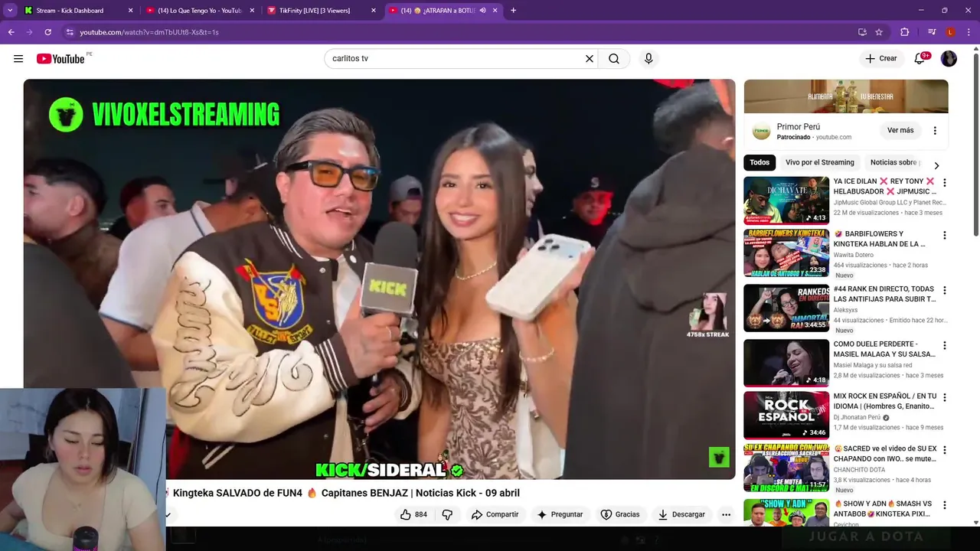This screenshot has width=980, height=551.
Task: View site information icon beside the URL
Action: (x=70, y=32)
